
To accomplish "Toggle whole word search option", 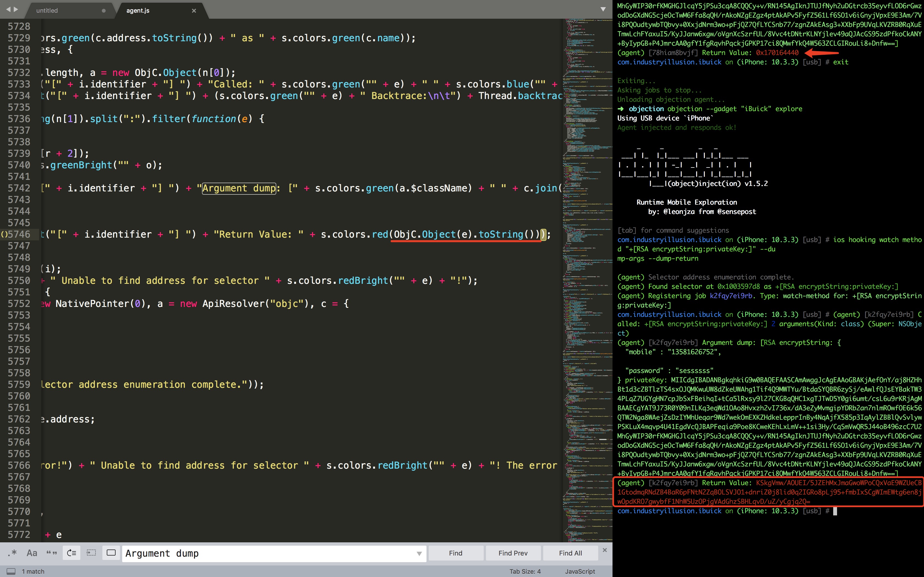I will (x=51, y=553).
